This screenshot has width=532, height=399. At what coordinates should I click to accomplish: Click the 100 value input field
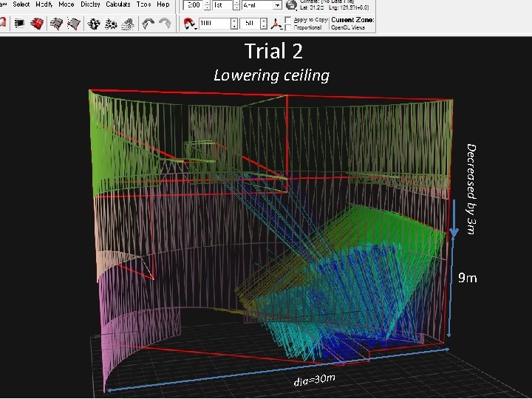click(x=214, y=24)
